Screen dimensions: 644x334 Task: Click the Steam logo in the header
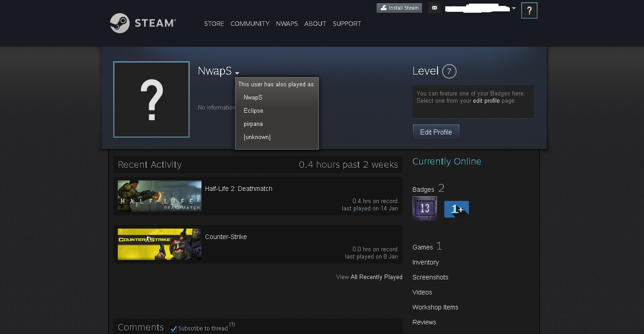[x=143, y=23]
